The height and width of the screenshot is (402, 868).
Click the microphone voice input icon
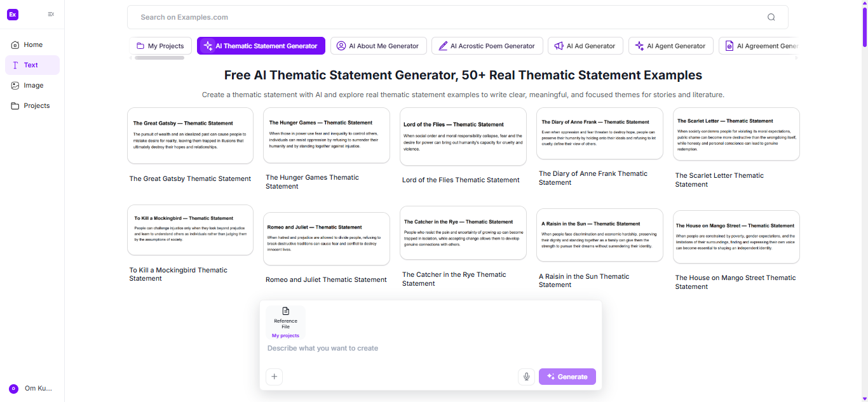pyautogui.click(x=527, y=377)
